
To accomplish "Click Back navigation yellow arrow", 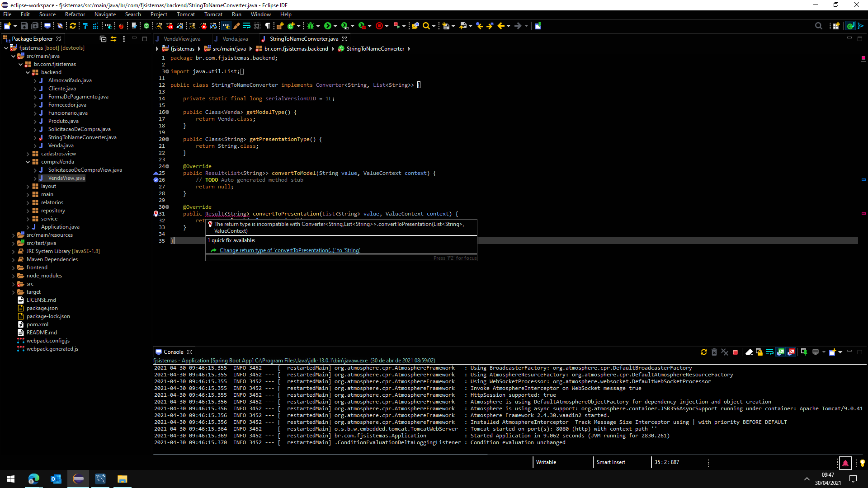I will pyautogui.click(x=501, y=26).
